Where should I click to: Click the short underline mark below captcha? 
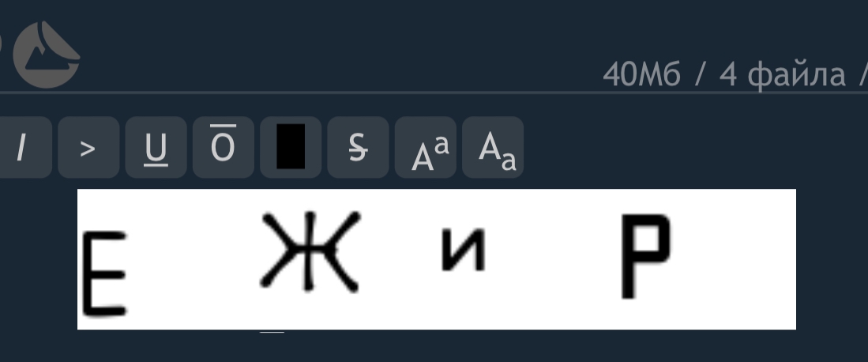tap(272, 332)
